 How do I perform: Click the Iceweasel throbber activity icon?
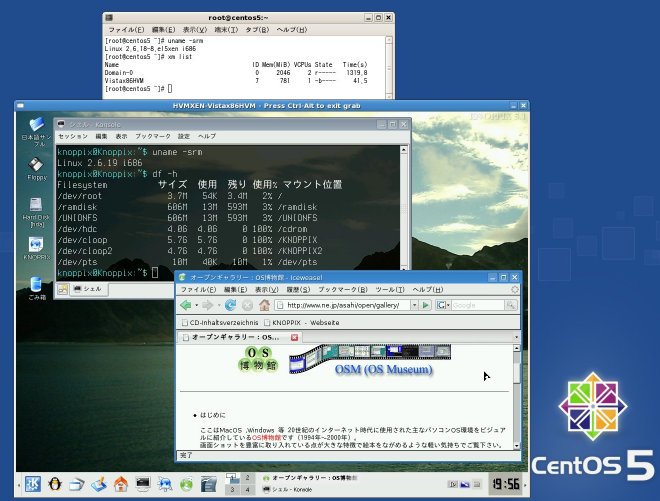[x=514, y=290]
